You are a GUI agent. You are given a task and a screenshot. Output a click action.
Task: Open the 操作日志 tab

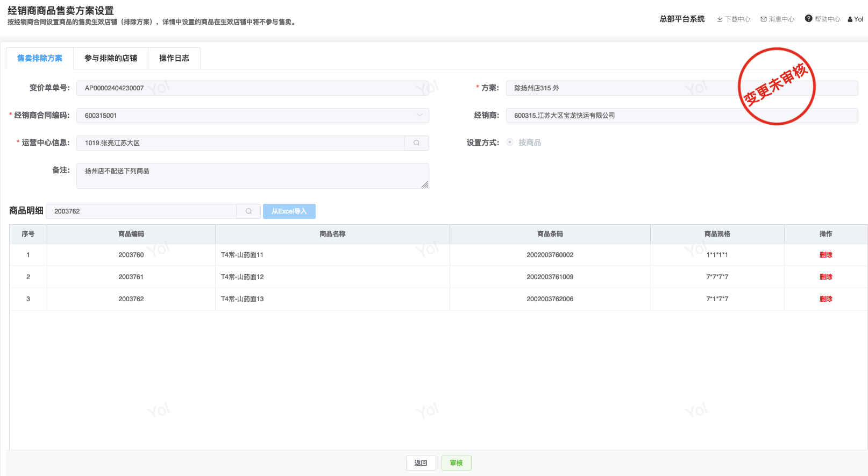(x=174, y=58)
